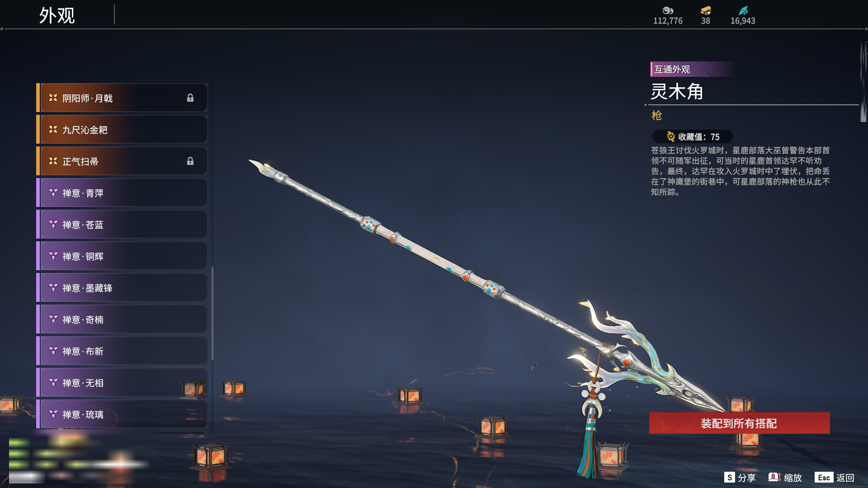The height and width of the screenshot is (488, 868).
Task: Click the red 装配到所有搭配 button
Action: click(739, 423)
